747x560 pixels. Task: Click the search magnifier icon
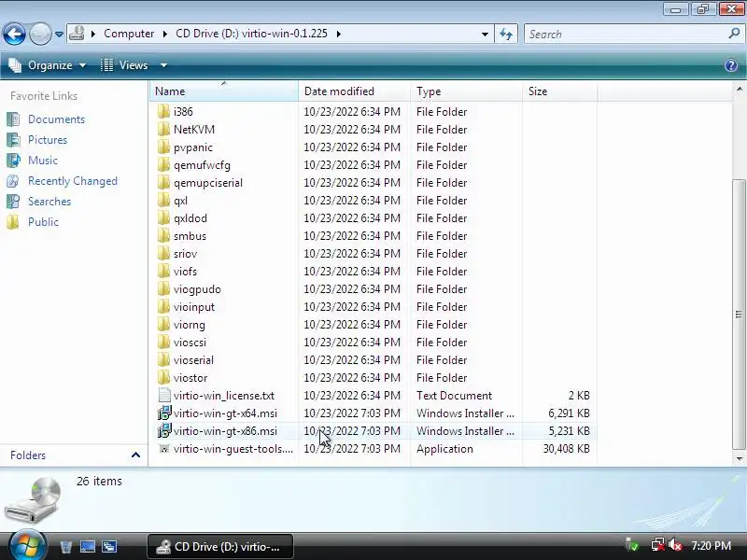pos(734,34)
